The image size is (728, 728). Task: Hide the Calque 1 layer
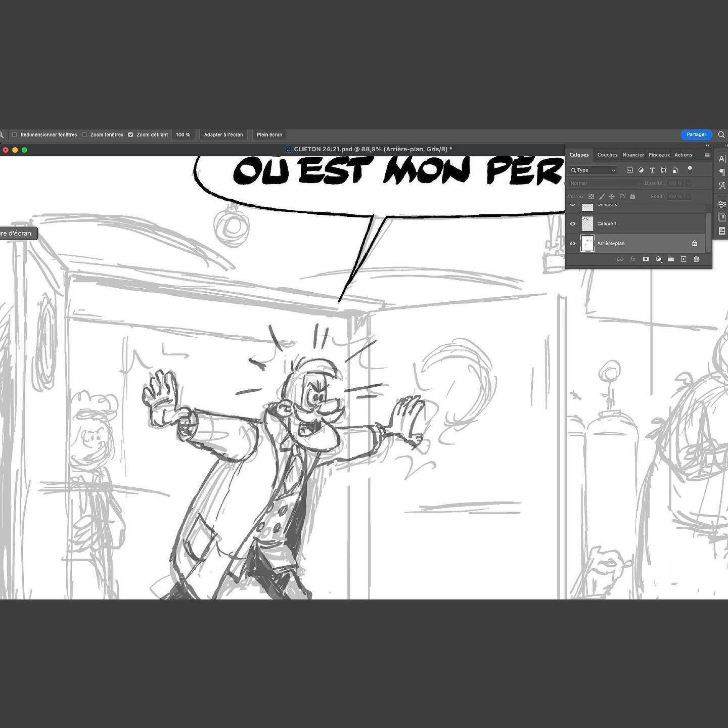pyautogui.click(x=573, y=223)
